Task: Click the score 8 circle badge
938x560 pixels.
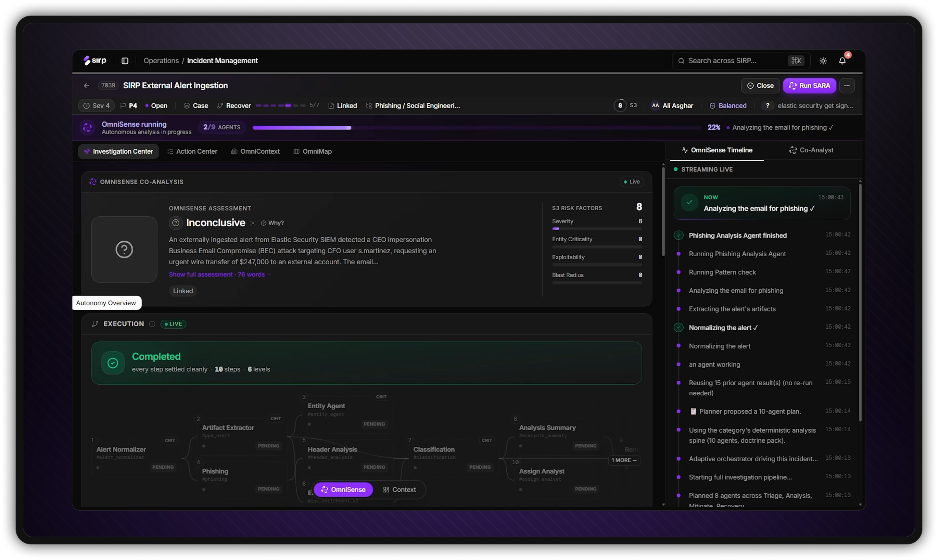Action: pos(620,106)
